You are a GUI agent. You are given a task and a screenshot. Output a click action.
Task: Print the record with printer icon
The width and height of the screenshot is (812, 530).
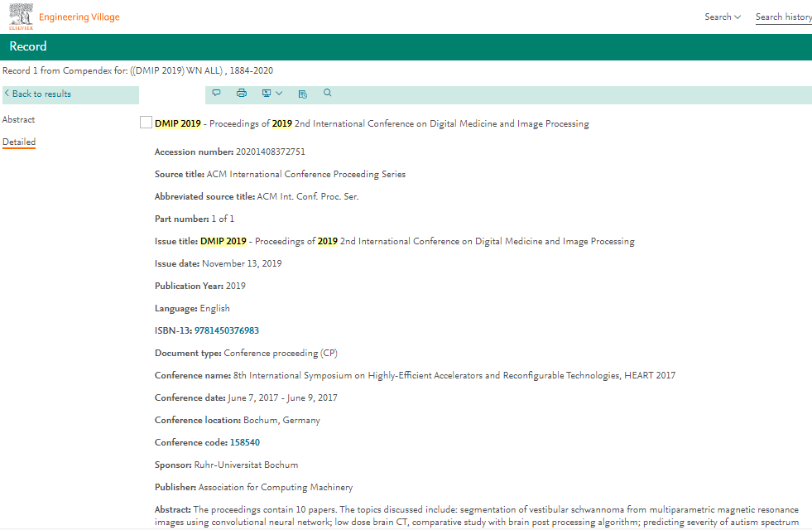(x=242, y=94)
